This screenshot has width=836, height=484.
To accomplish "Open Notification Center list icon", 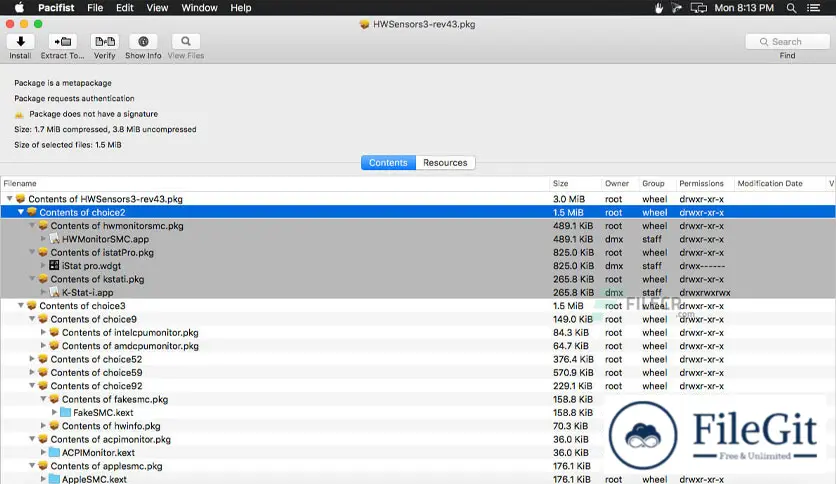I will click(x=814, y=8).
